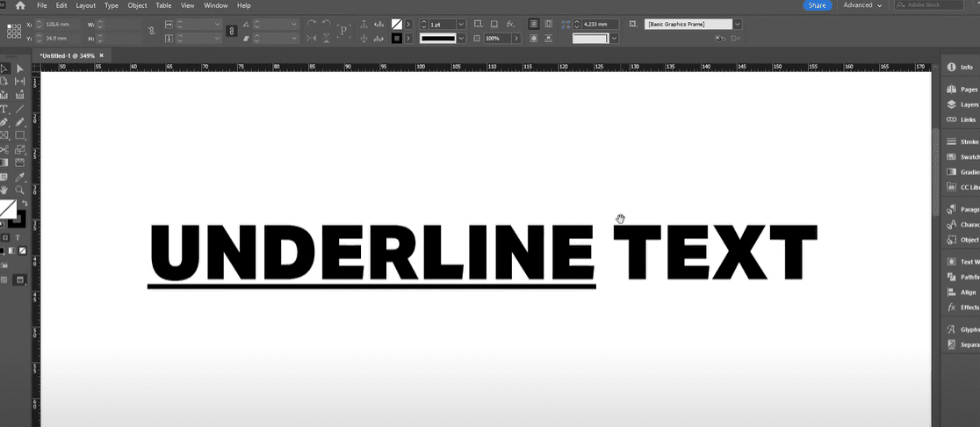Rotate 90 degrees clockwise icon
This screenshot has height=427, width=980.
point(311,25)
